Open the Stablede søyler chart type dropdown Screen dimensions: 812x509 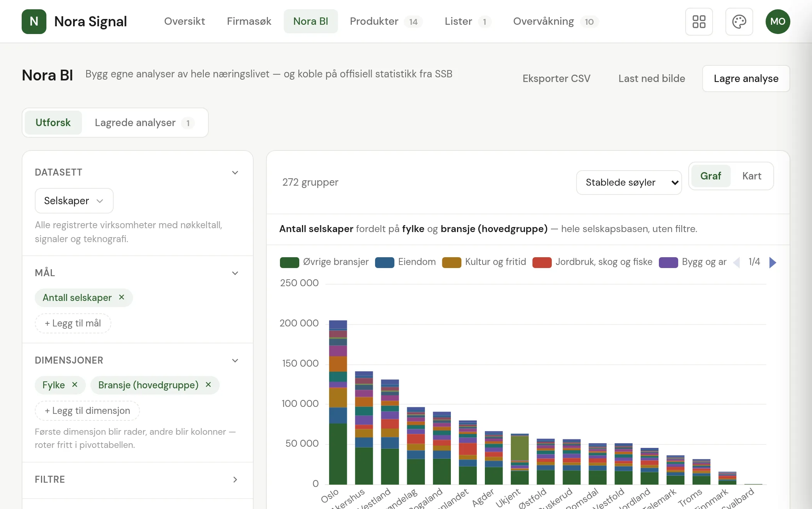coord(629,183)
